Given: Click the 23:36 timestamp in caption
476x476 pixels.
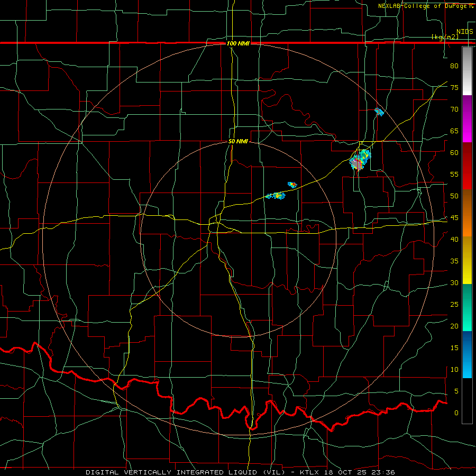Looking at the screenshot, I should [382, 472].
